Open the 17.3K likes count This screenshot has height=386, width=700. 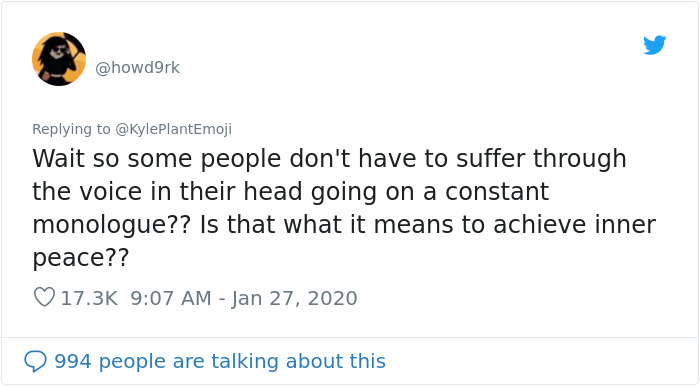coord(89,298)
